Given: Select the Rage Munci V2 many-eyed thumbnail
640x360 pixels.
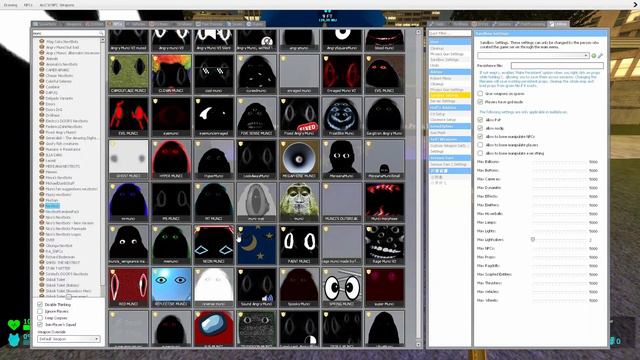Looking at the screenshot, I should tap(384, 245).
